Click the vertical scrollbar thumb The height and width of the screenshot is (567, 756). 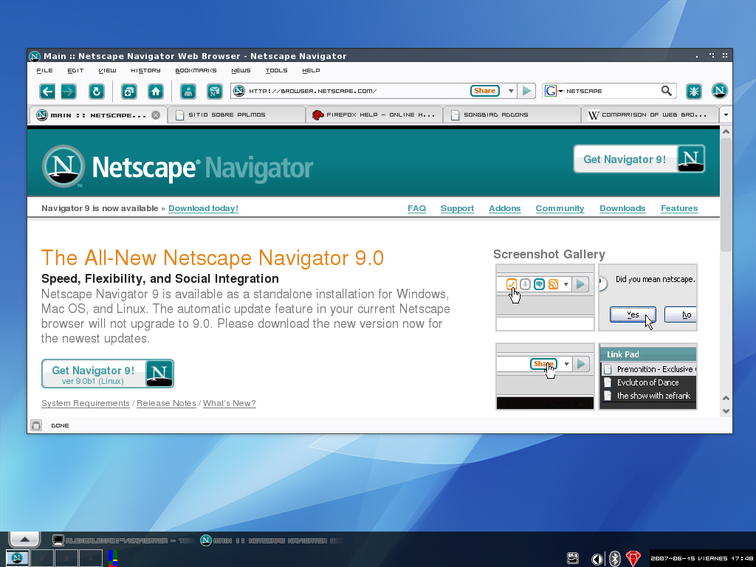726,194
